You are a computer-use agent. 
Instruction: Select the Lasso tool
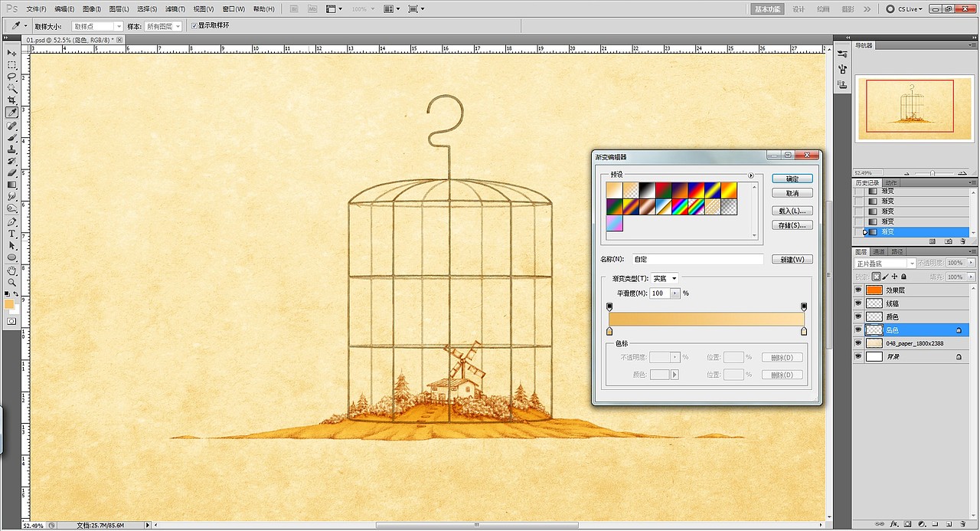pos(11,77)
